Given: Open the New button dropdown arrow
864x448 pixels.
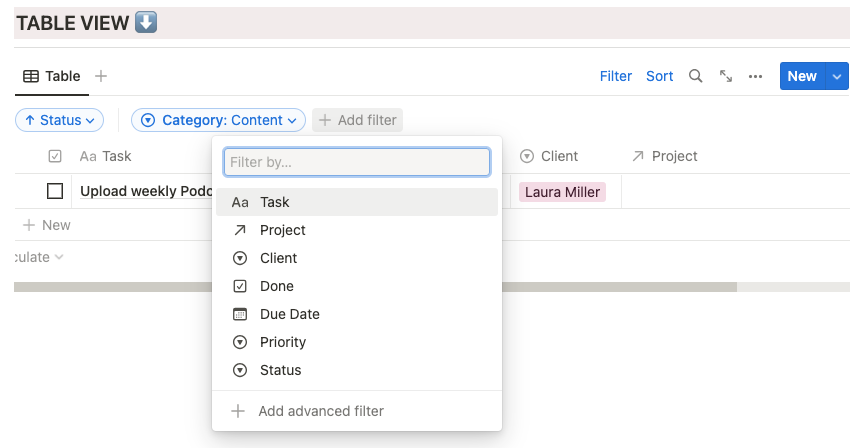Looking at the screenshot, I should [837, 76].
